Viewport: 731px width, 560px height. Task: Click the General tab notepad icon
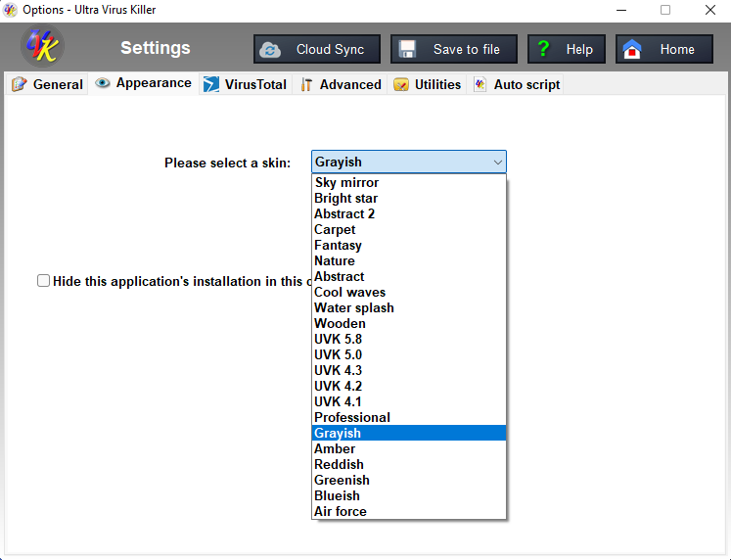(20, 84)
